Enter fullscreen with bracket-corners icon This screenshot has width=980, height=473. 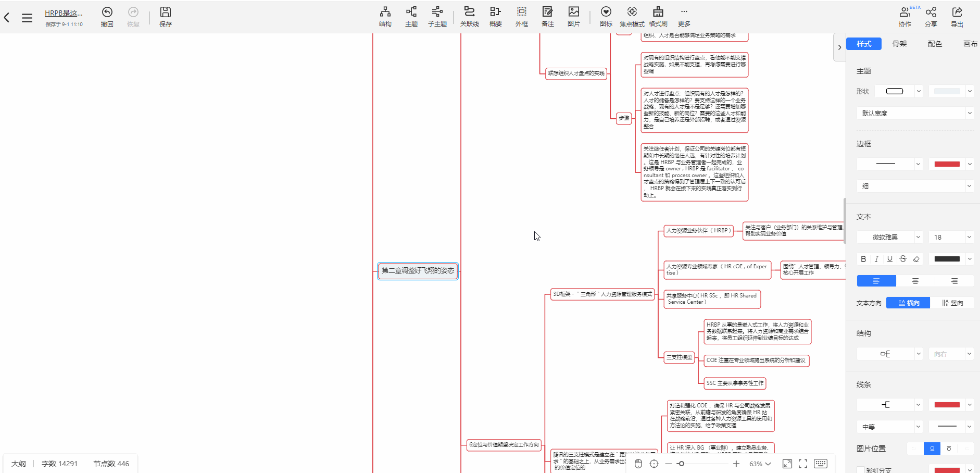[803, 464]
